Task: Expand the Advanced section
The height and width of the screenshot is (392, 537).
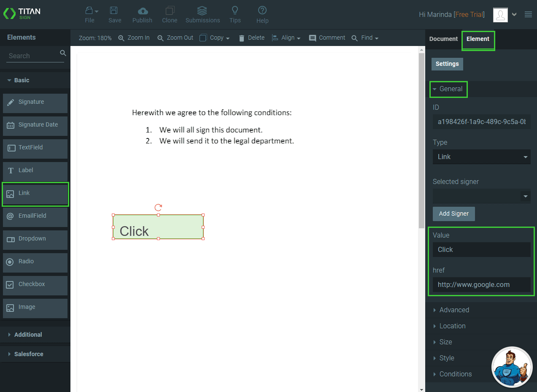Action: pyautogui.click(x=454, y=310)
